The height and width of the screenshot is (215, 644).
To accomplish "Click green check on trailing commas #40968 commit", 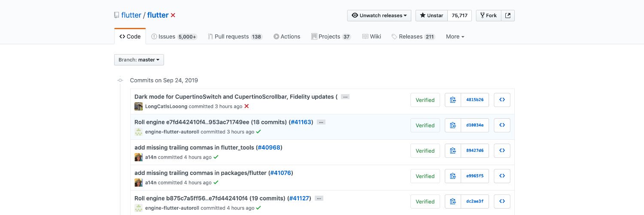I will pyautogui.click(x=216, y=157).
